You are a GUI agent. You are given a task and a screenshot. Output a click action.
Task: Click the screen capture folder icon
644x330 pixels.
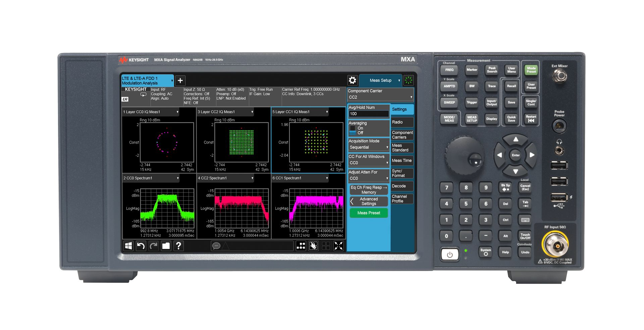pos(166,246)
